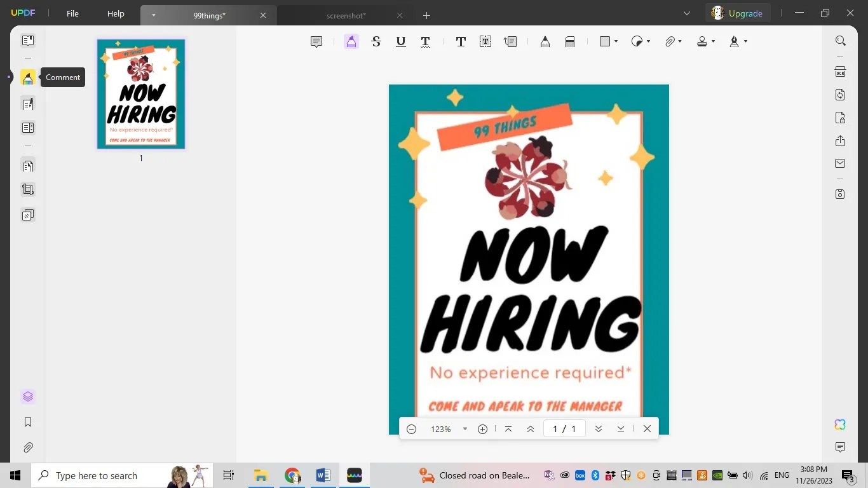Click the zoom in plus button
This screenshot has height=488, width=868.
[x=482, y=429]
